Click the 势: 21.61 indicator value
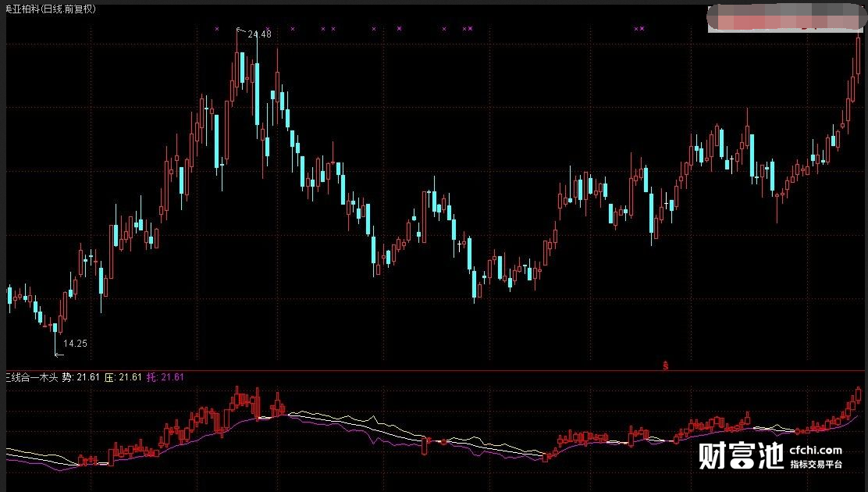The image size is (868, 492). pos(81,377)
